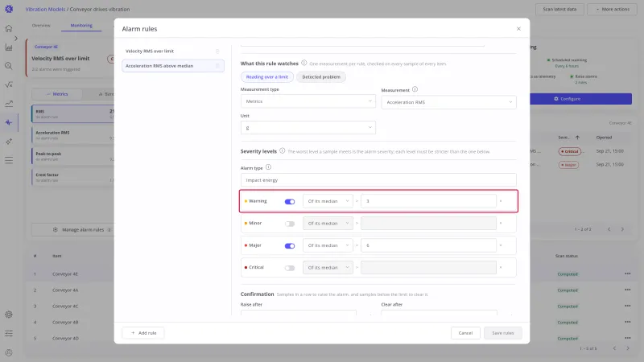Image resolution: width=644 pixels, height=362 pixels.
Task: Open the ellipsis menu for the Conveyor 4C row
Action: click(627, 306)
